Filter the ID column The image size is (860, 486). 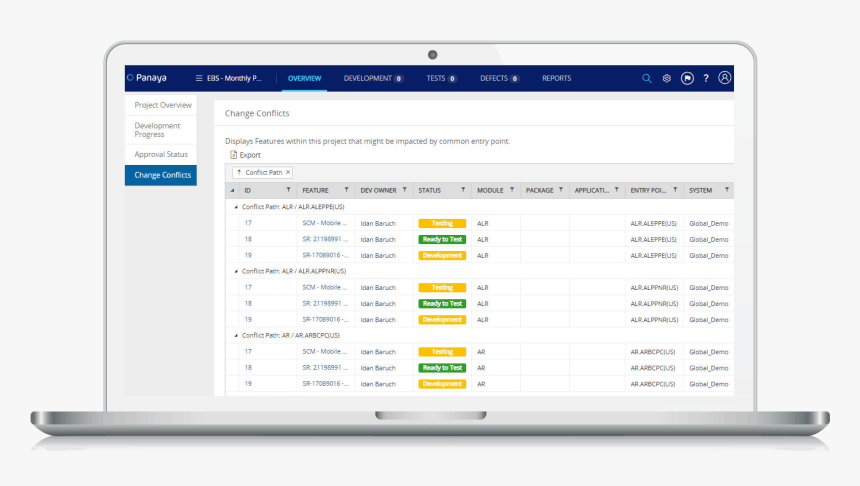point(288,190)
